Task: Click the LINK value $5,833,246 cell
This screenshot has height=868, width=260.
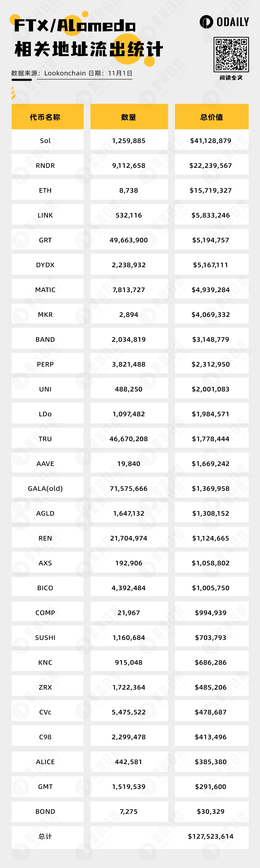Action: pyautogui.click(x=211, y=215)
